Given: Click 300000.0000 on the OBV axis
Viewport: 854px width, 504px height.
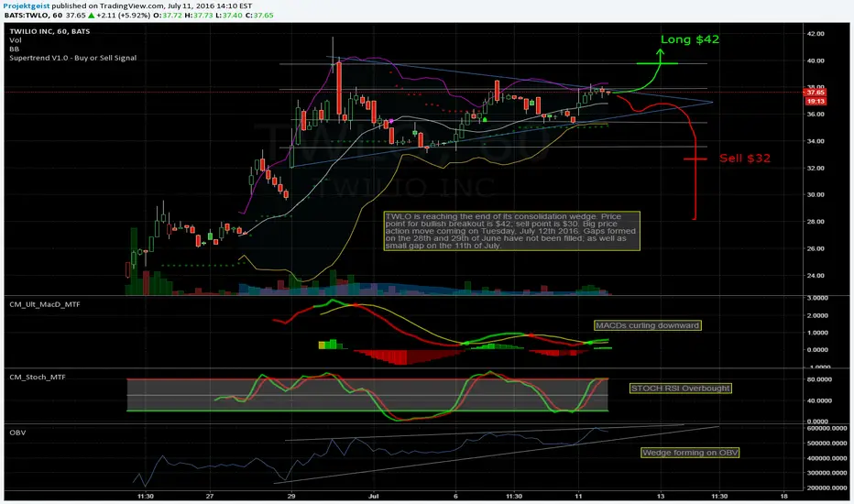Looking at the screenshot, I should 827,473.
